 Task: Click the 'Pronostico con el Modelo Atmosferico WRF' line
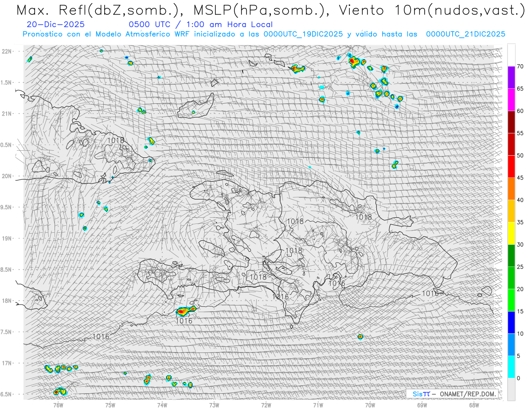click(x=264, y=34)
